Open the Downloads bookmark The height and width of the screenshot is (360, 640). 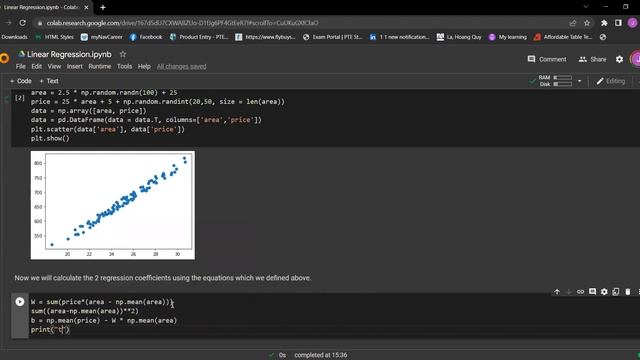[14, 37]
